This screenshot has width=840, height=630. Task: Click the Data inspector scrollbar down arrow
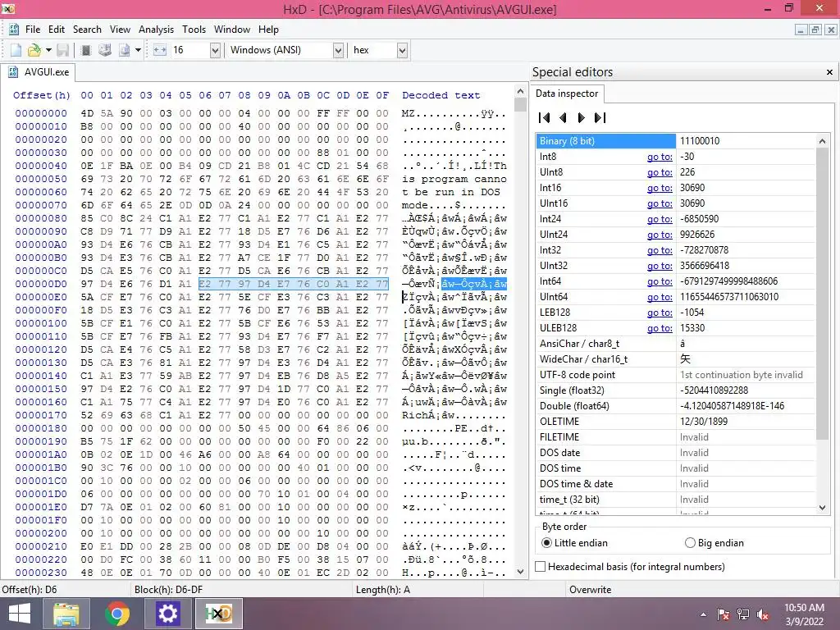click(822, 507)
